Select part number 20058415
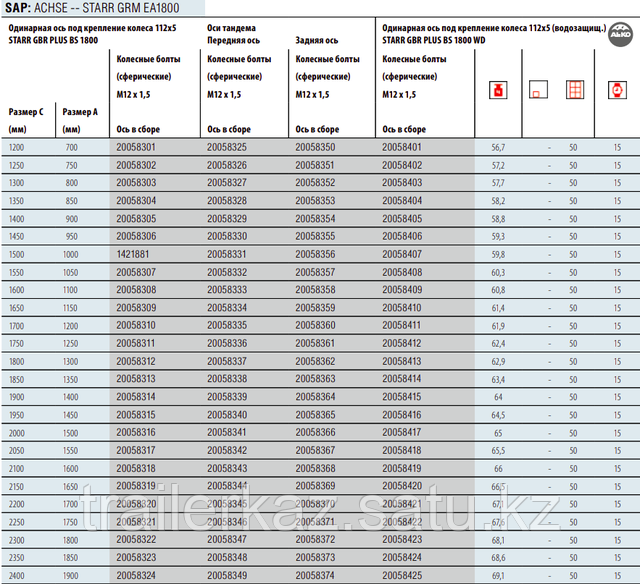This screenshot has height=584, width=640. click(402, 396)
